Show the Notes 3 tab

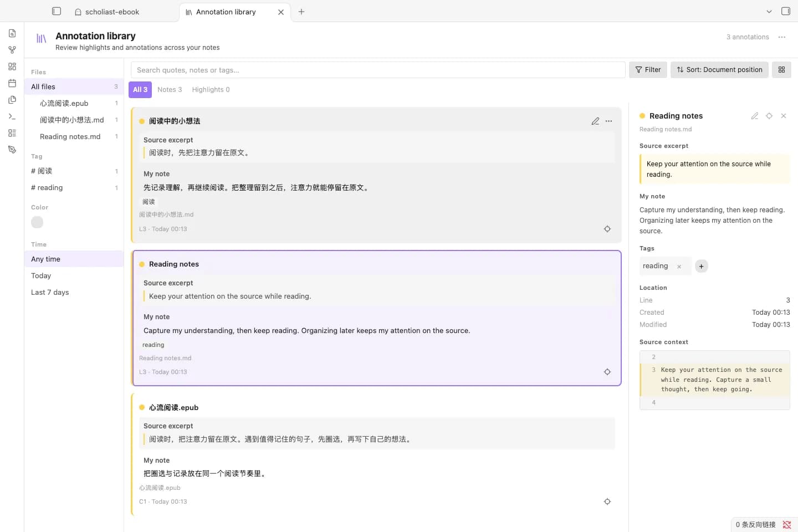[170, 90]
